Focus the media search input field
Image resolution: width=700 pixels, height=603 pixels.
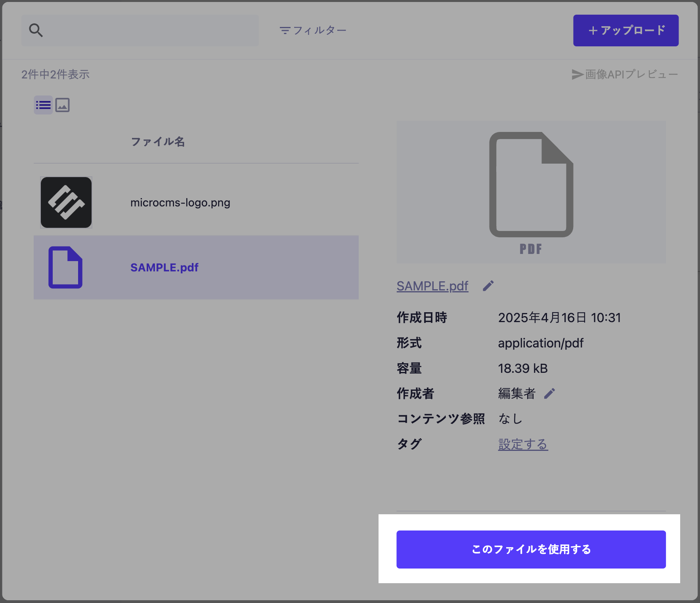point(151,31)
